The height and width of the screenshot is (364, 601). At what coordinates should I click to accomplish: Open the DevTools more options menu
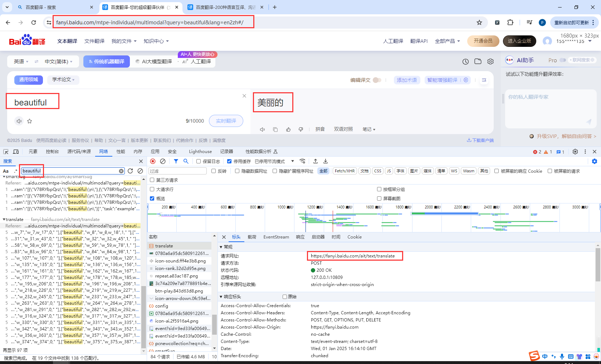pyautogui.click(x=585, y=152)
